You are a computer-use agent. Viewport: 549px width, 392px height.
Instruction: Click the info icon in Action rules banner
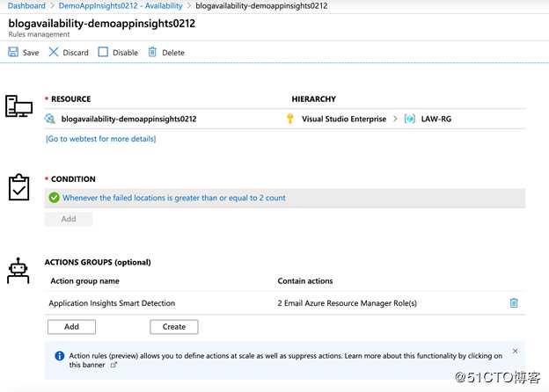(x=60, y=356)
